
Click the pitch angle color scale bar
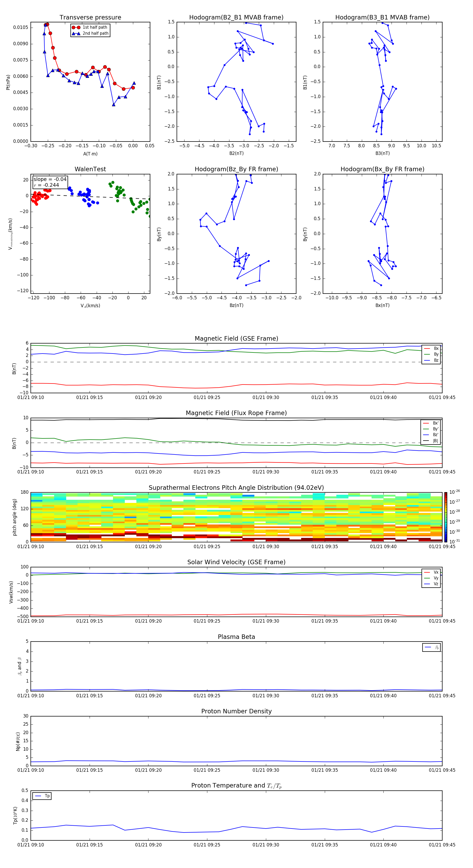[x=446, y=517]
